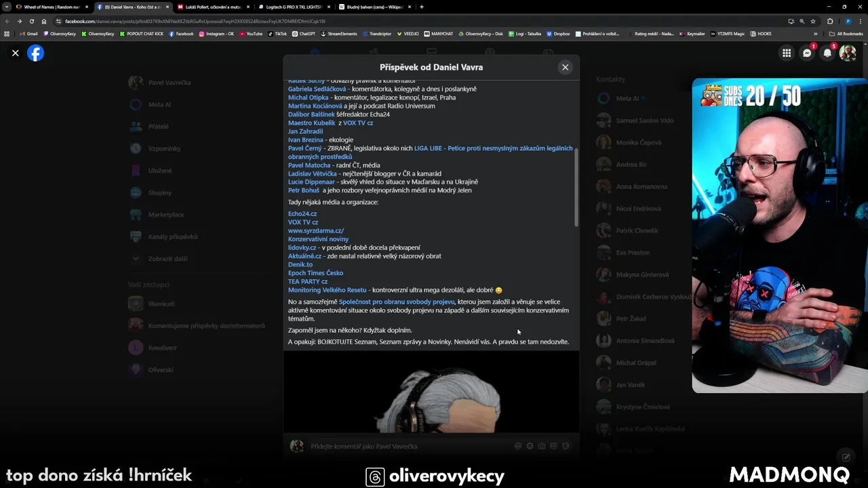The width and height of the screenshot is (868, 488).
Task: Open the Denik.to link
Action: pos(300,264)
